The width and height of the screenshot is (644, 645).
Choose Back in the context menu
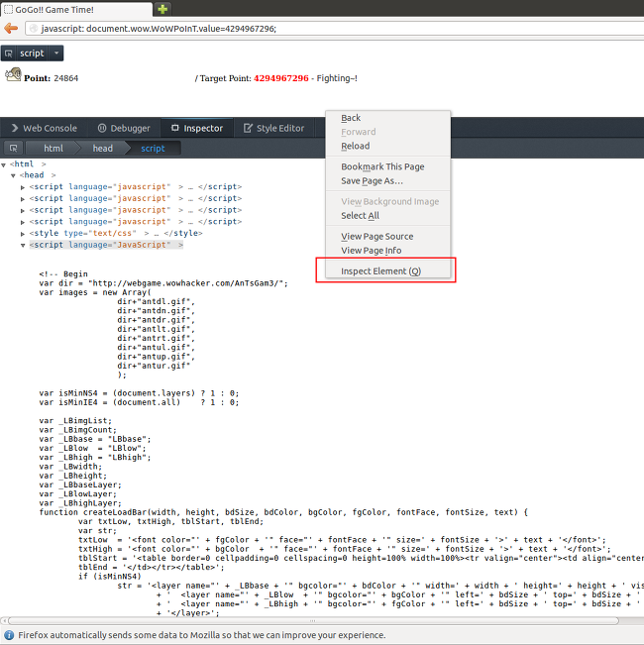(351, 118)
